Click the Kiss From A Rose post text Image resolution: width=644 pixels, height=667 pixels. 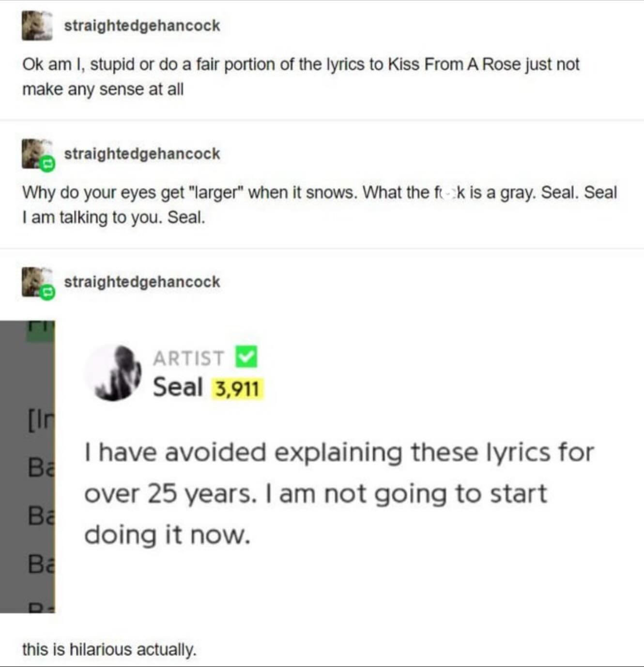pos(301,77)
